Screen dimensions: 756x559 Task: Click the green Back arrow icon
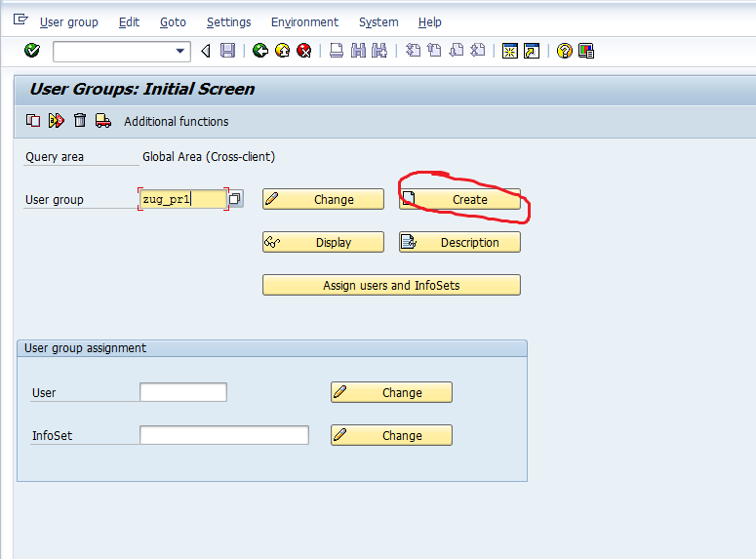pyautogui.click(x=260, y=51)
